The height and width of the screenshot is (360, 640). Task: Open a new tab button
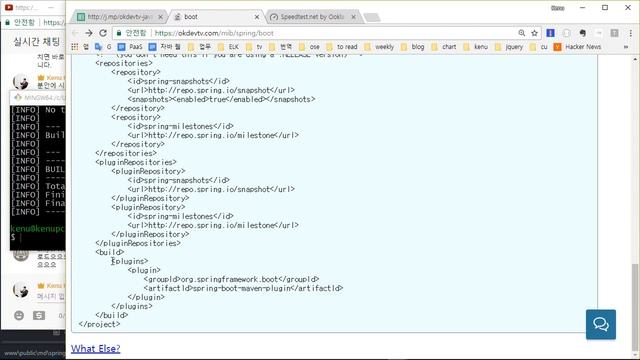coord(372,17)
